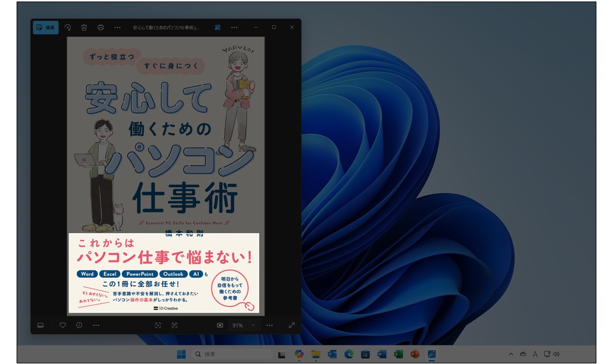Launch Copilot from the taskbar

[x=299, y=354]
